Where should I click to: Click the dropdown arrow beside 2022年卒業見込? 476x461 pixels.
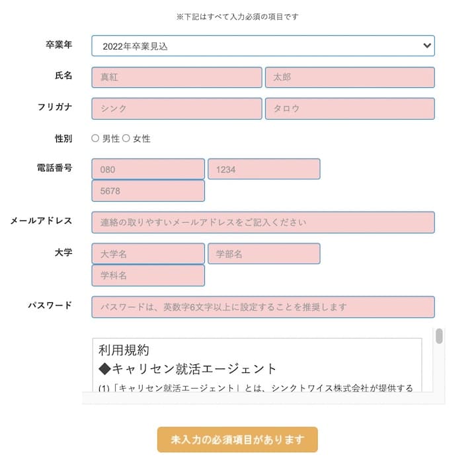tap(426, 46)
